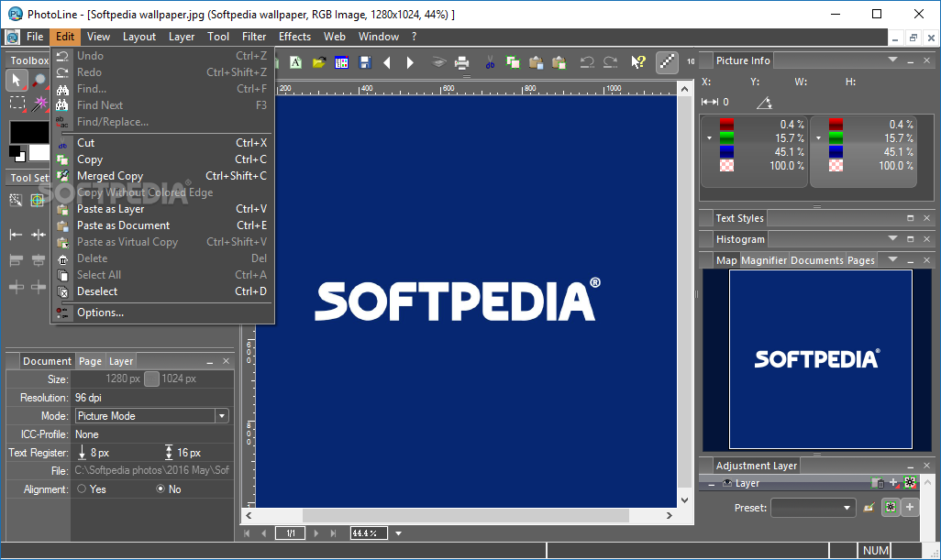
Task: Choose Paste as Document menu entry
Action: click(x=162, y=225)
